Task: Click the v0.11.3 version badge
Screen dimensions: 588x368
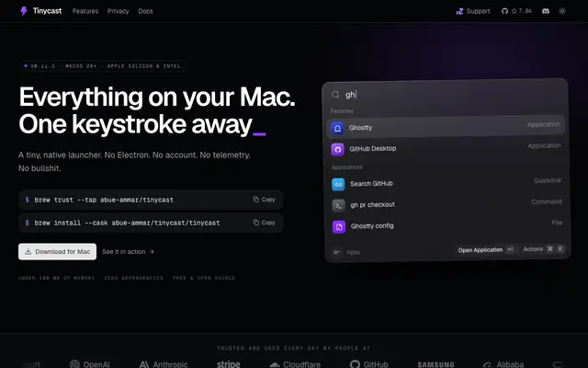Action: coord(102,65)
